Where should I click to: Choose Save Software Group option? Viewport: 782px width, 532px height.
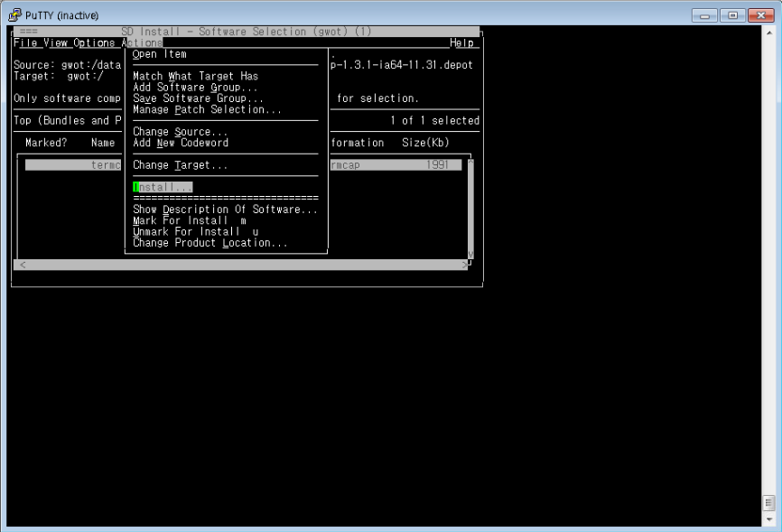tap(198, 98)
